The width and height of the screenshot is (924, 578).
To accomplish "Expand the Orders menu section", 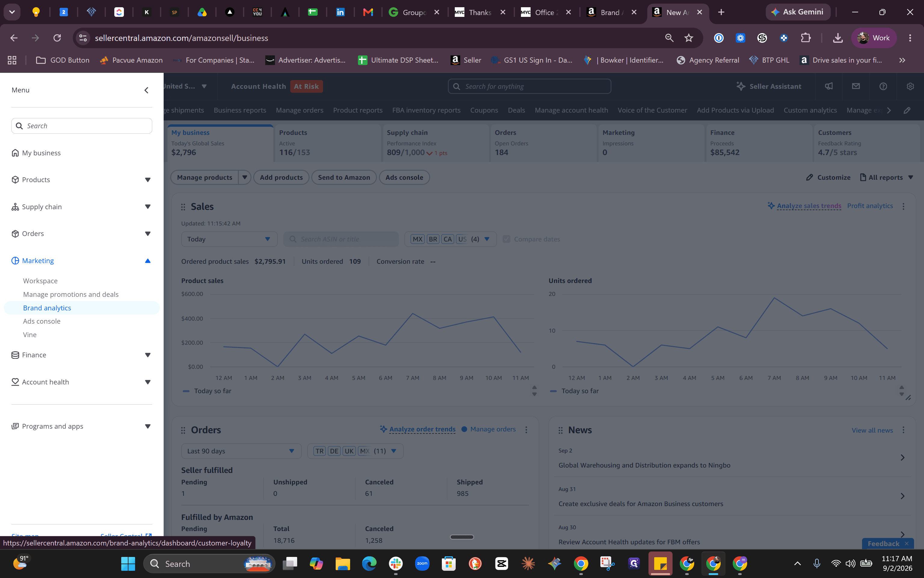I will 148,234.
